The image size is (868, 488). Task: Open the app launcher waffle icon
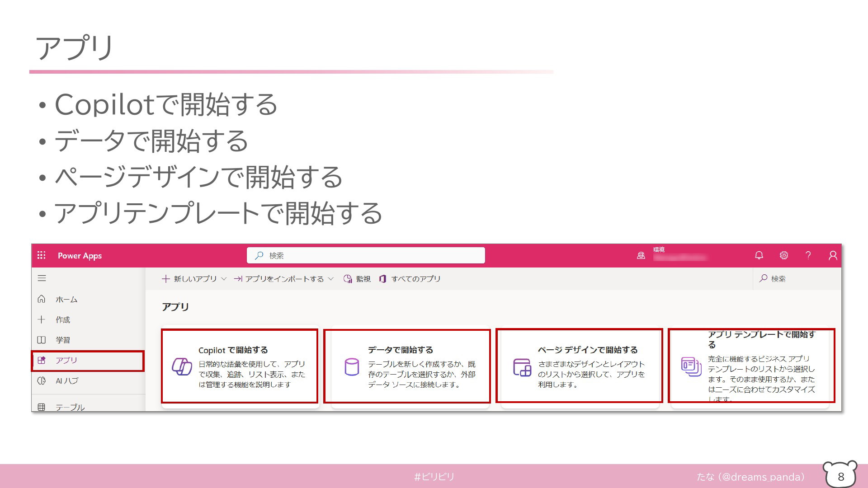[41, 255]
